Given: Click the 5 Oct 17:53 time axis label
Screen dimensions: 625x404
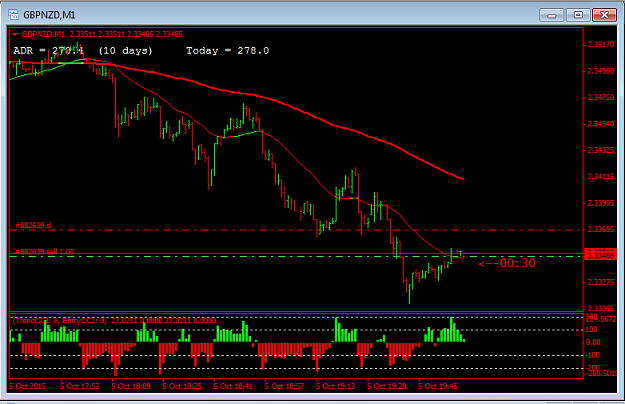Looking at the screenshot, I should (x=80, y=386).
